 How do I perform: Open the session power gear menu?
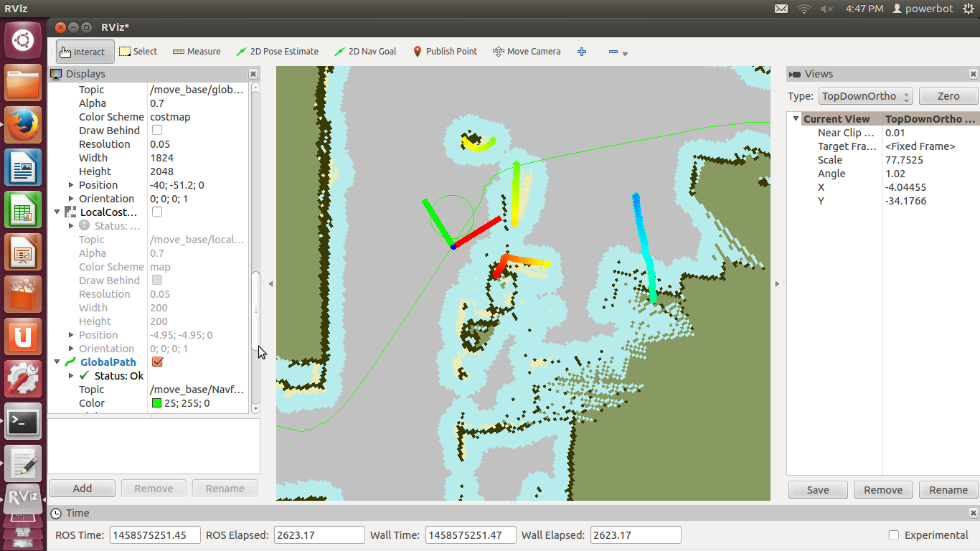click(x=969, y=9)
